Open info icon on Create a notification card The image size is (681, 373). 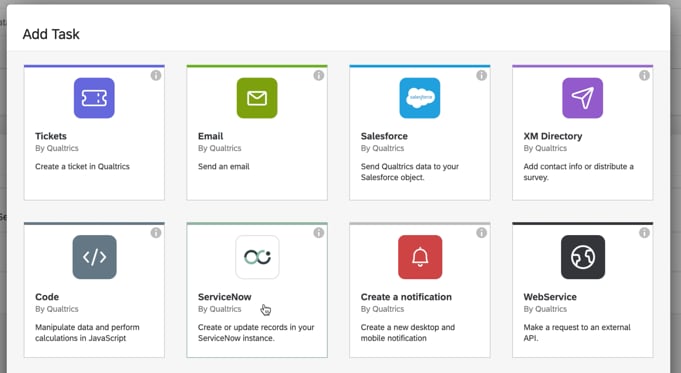click(x=482, y=233)
